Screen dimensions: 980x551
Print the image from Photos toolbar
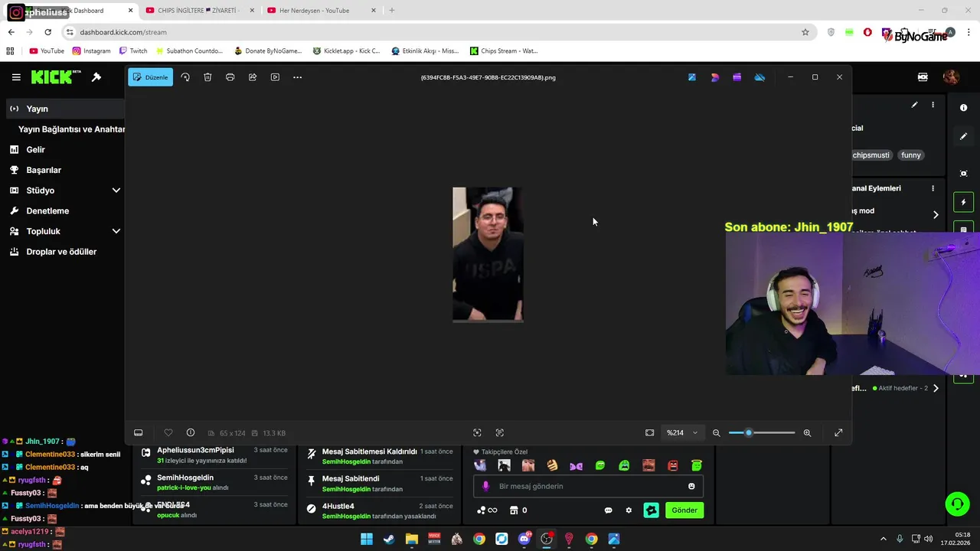click(230, 77)
